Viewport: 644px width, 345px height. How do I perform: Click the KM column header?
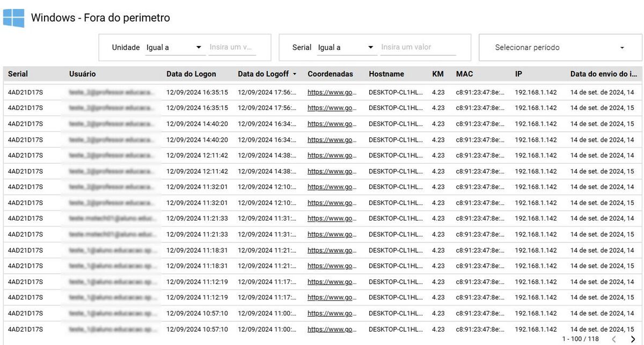point(437,74)
